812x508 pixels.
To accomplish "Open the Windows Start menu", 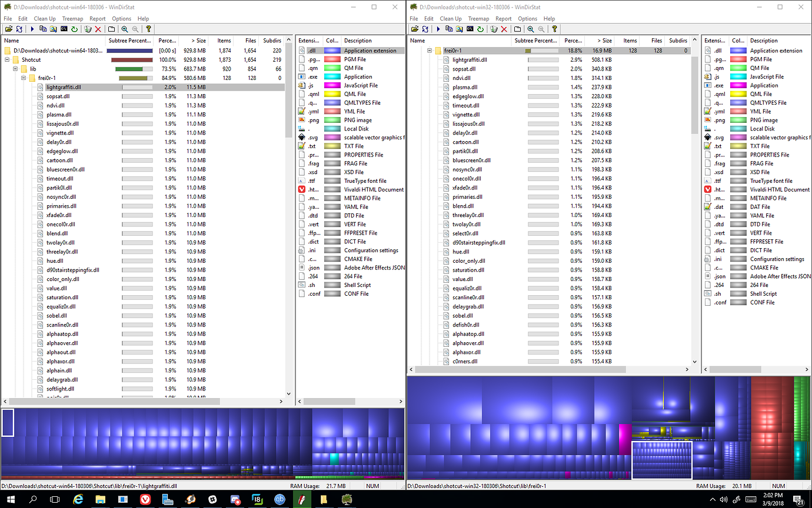I will coord(11,499).
